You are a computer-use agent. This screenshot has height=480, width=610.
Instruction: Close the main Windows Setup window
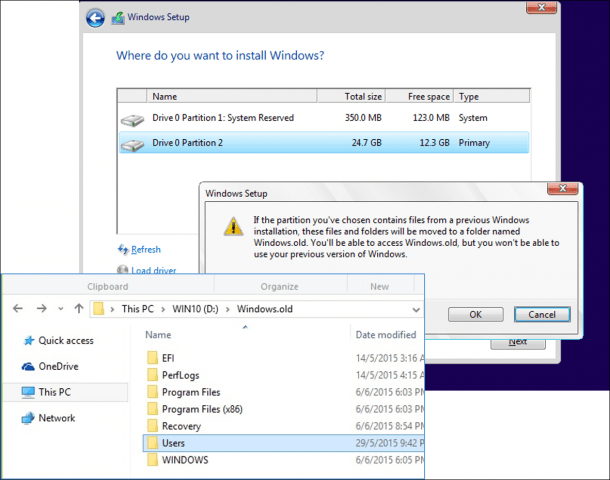pos(541,8)
